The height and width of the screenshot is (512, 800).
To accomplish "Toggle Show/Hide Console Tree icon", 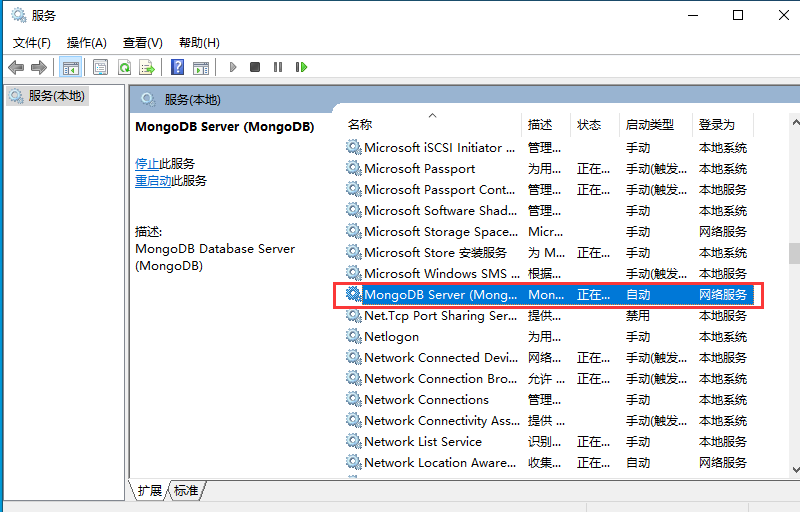I will click(70, 67).
